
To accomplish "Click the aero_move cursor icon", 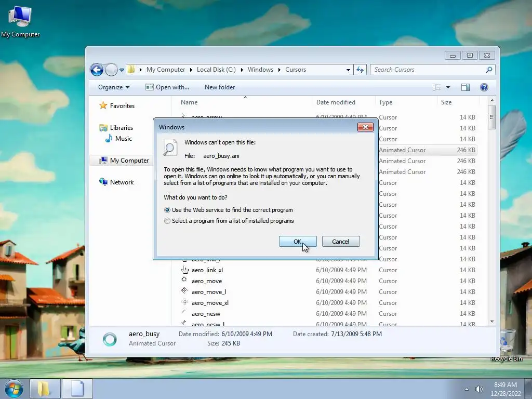I will [x=184, y=280].
